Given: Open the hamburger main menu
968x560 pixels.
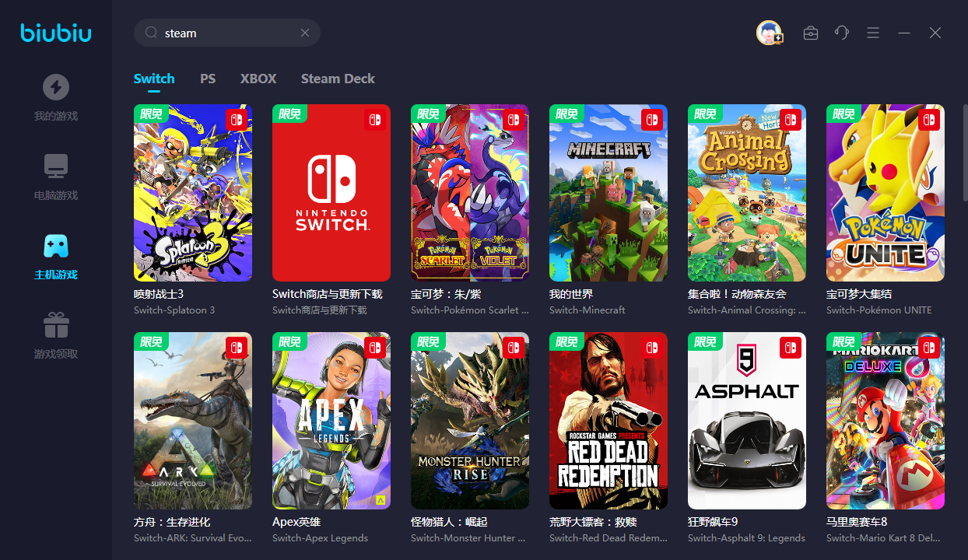Looking at the screenshot, I should [x=873, y=33].
